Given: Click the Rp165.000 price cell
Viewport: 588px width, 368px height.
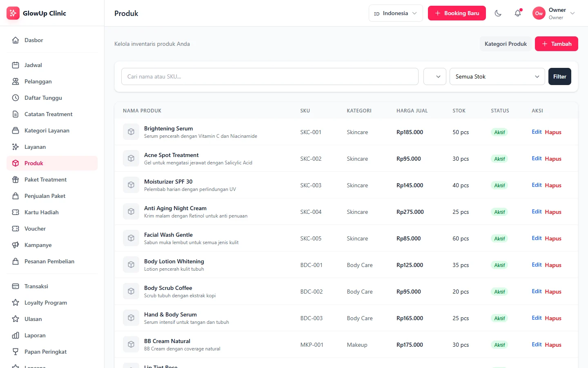Looking at the screenshot, I should click(410, 318).
